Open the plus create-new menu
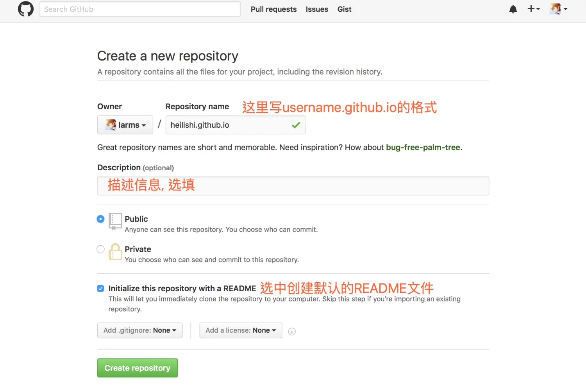This screenshot has width=586, height=392. [x=534, y=9]
